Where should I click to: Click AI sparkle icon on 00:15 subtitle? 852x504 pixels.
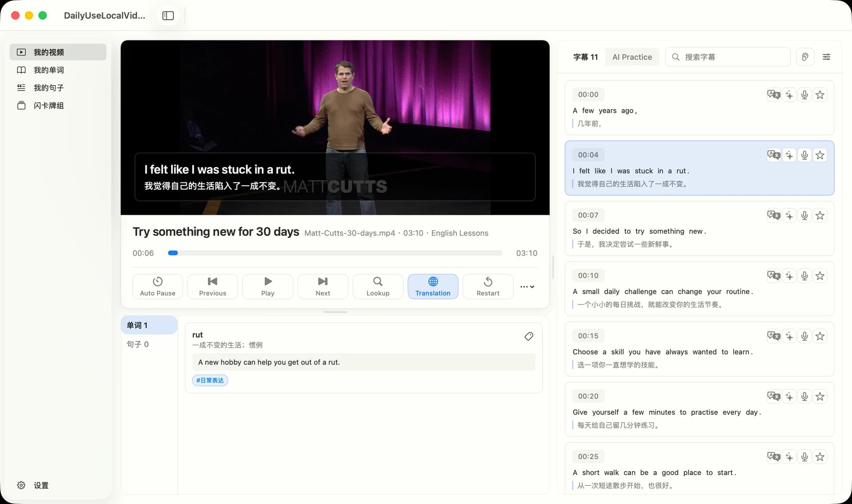coord(789,336)
